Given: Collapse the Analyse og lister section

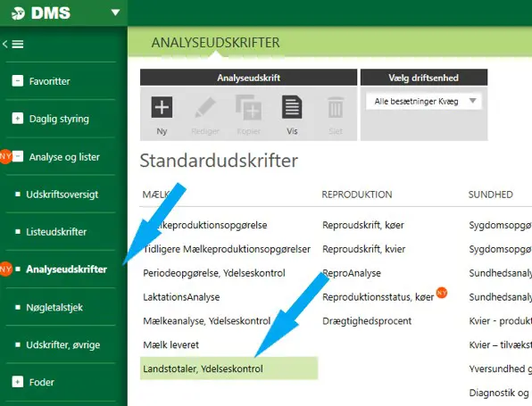Looking at the screenshot, I should [18, 156].
